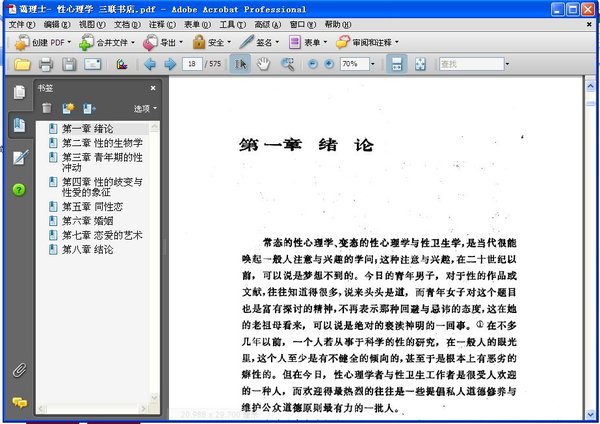600x424 pixels.
Task: Go to previous page arrow
Action: pyautogui.click(x=150, y=64)
